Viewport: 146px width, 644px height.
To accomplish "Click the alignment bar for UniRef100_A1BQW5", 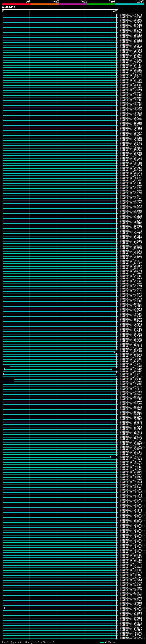I will pyautogui.click(x=58, y=369).
